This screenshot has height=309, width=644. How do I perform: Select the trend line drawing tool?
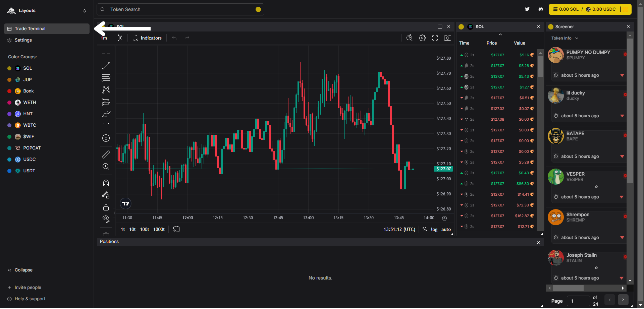click(x=106, y=66)
